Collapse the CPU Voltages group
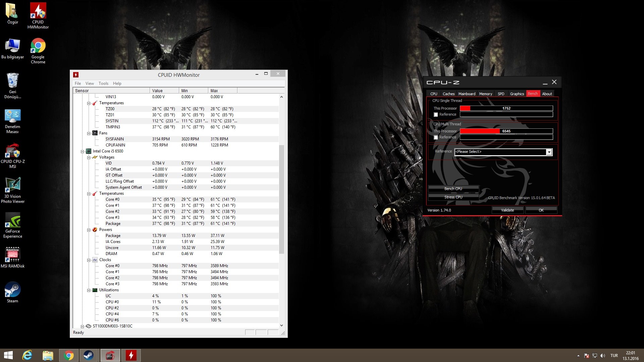The height and width of the screenshot is (362, 644). (89, 158)
